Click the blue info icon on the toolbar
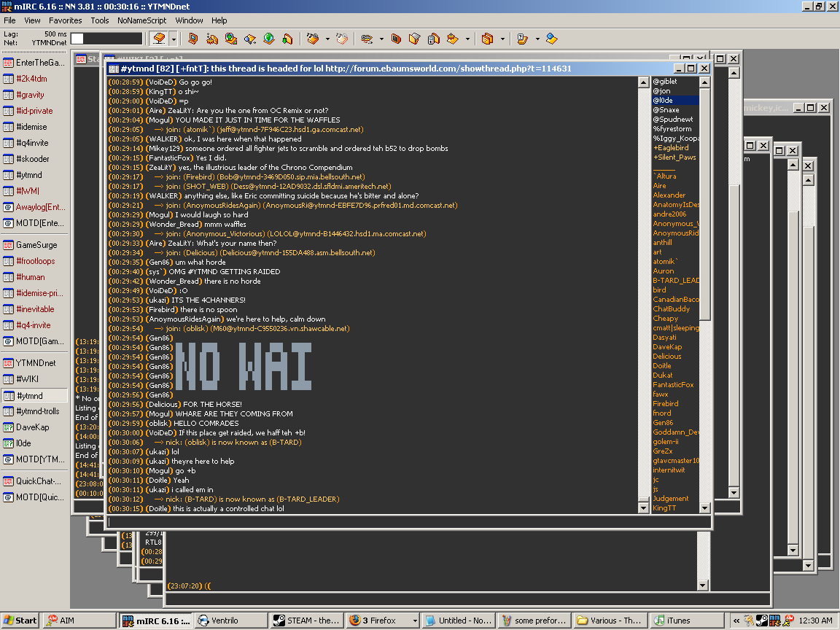Screen dimensions: 840x630 551,39
